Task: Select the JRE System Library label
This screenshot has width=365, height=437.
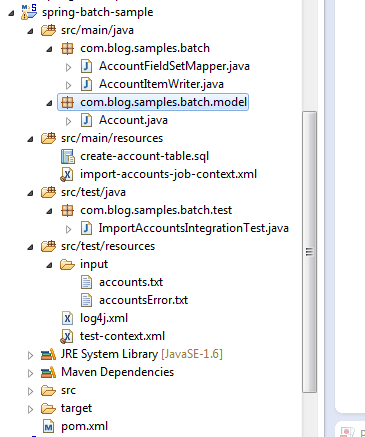Action: (x=109, y=354)
